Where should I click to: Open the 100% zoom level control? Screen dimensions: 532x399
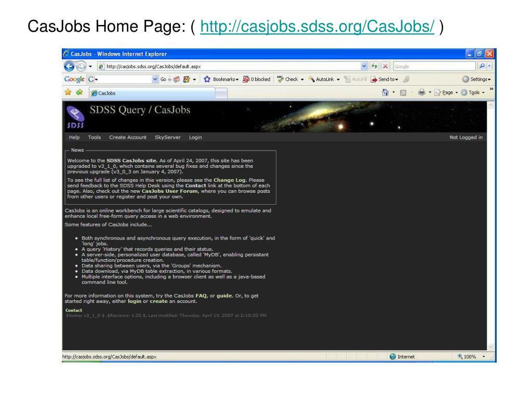[472, 357]
